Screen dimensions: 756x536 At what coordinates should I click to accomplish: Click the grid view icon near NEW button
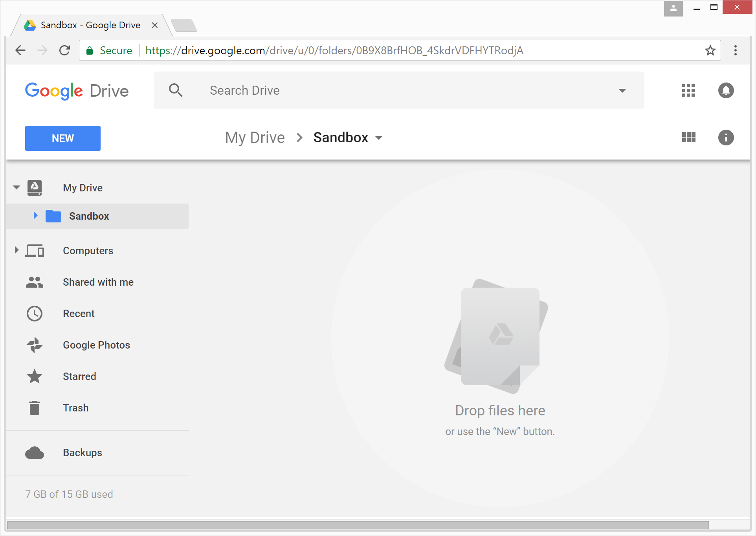(690, 138)
